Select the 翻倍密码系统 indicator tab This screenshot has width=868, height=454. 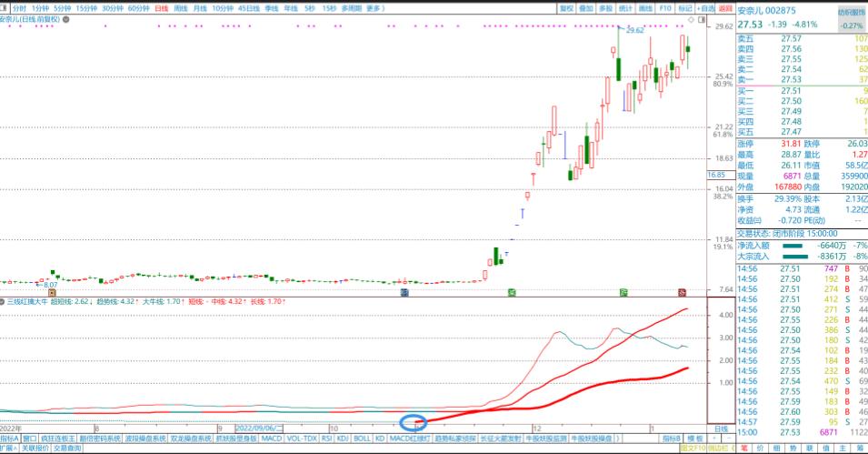click(x=100, y=438)
